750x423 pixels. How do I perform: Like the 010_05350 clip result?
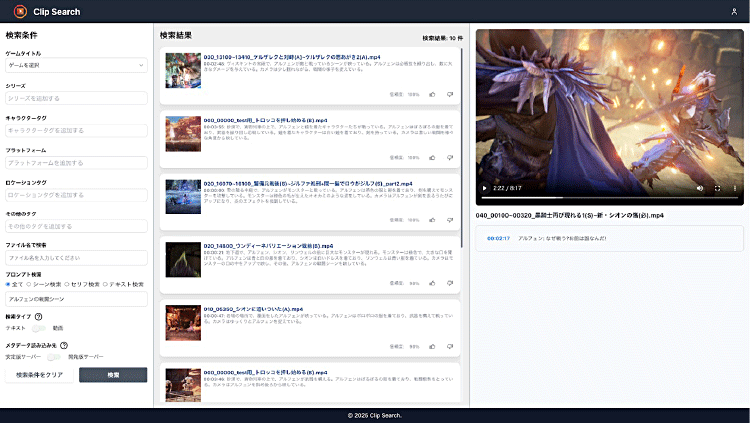pyautogui.click(x=432, y=346)
